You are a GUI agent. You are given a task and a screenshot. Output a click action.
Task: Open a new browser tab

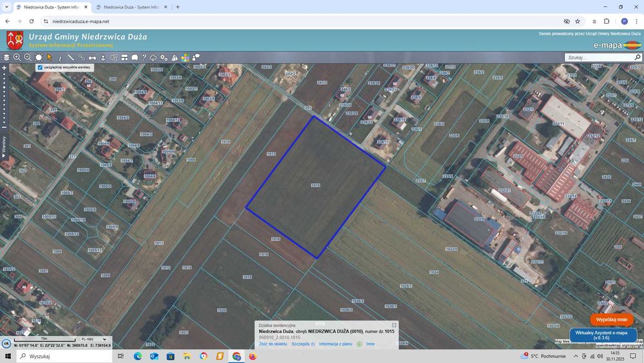click(x=178, y=7)
